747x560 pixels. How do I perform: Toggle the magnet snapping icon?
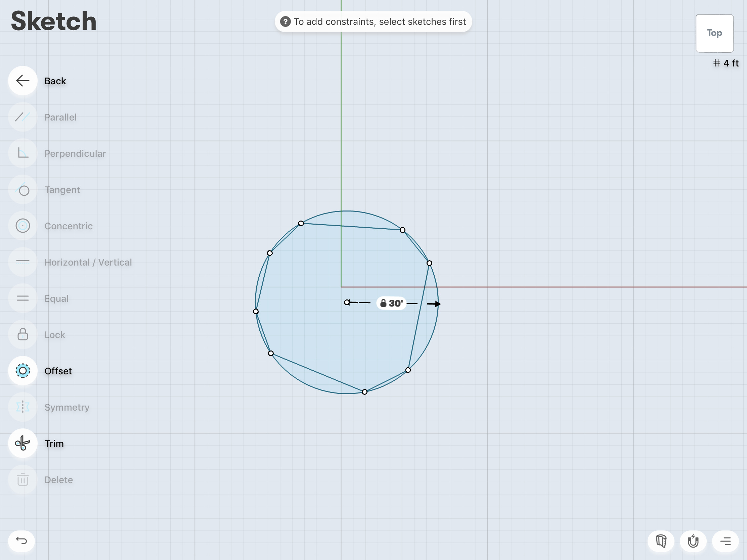[x=693, y=541]
